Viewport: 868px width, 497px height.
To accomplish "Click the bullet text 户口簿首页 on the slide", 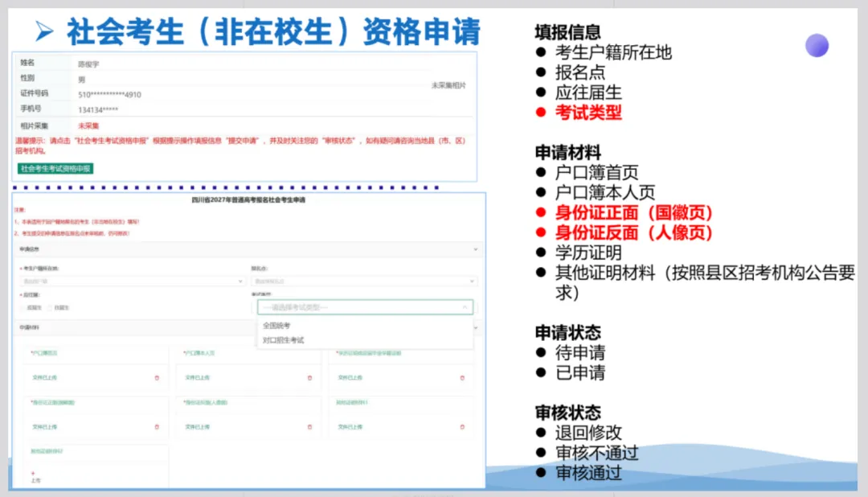I will click(596, 173).
